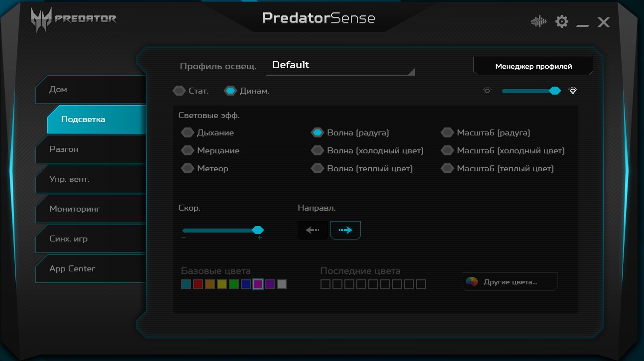Select Масштаб (радуга) effect
This screenshot has width=644, height=361.
pyautogui.click(x=447, y=133)
